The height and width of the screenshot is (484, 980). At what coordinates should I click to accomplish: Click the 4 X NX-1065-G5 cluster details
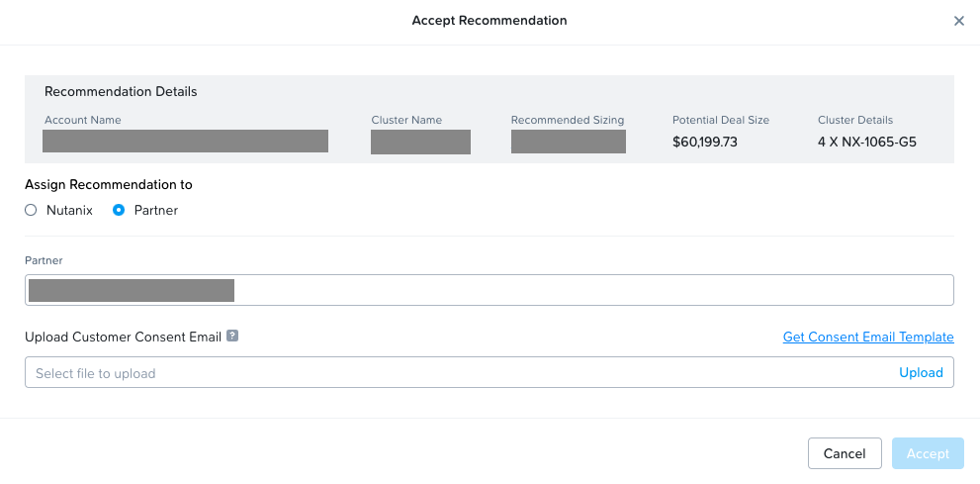tap(867, 142)
